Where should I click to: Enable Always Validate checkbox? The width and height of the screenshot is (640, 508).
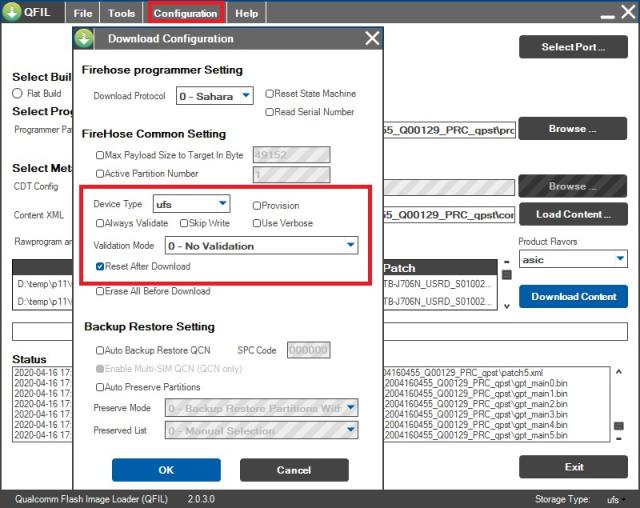[100, 223]
